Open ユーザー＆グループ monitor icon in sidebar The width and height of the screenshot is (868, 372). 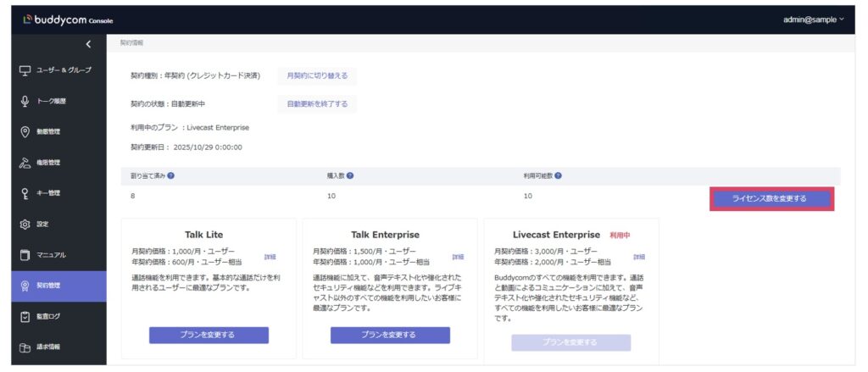pyautogui.click(x=25, y=69)
